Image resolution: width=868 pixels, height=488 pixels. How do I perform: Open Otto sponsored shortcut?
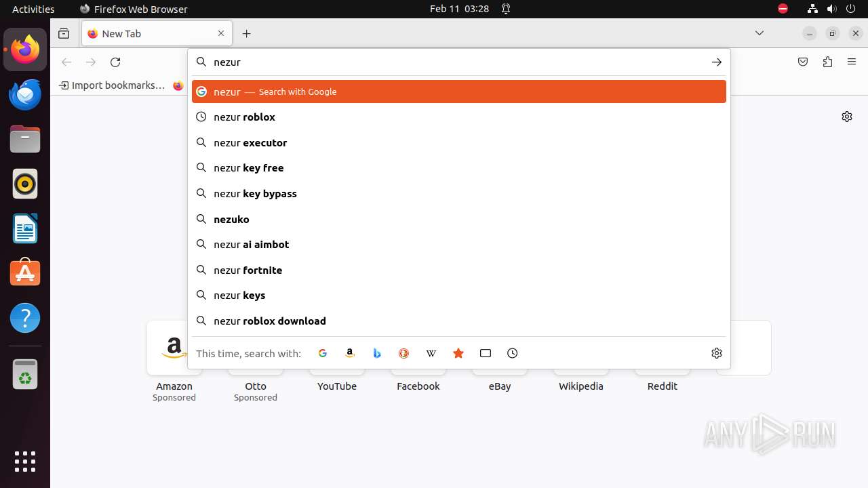click(x=256, y=361)
